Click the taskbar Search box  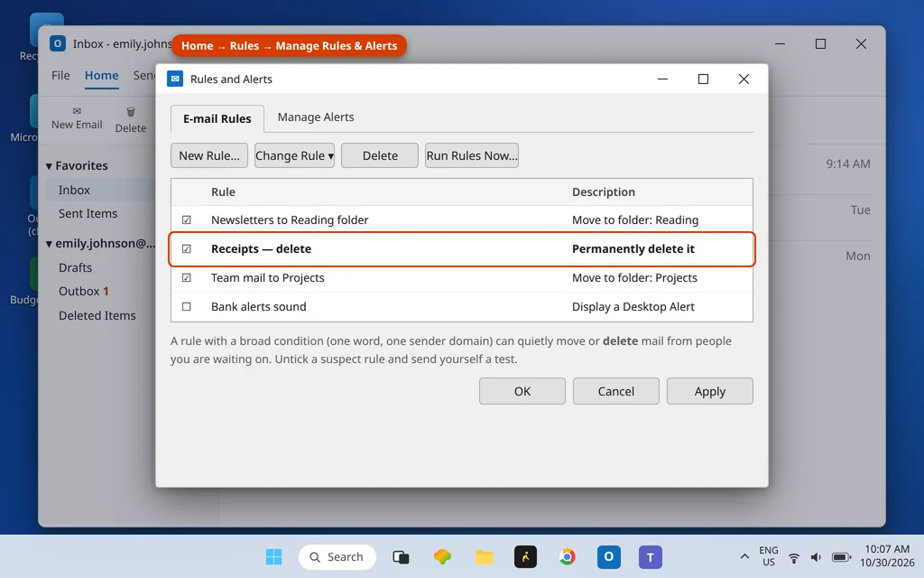pos(337,556)
